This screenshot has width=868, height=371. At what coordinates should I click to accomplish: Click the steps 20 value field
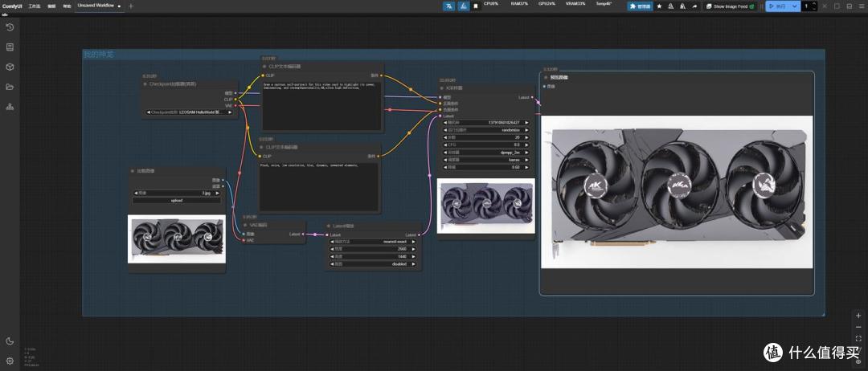pos(486,137)
